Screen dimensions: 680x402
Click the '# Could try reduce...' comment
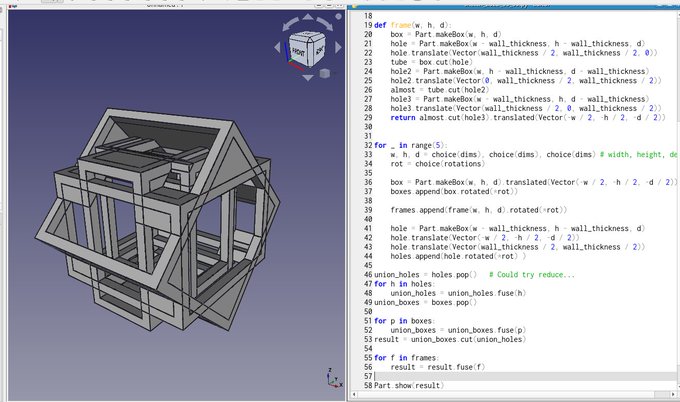532,275
